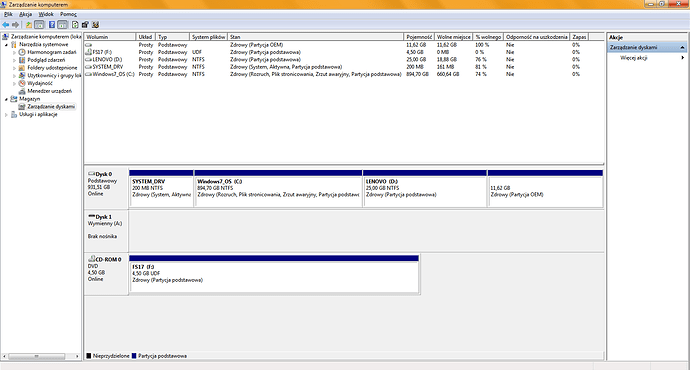Image resolution: width=690 pixels, height=370 pixels.
Task: Open the Pomoc menu
Action: [x=68, y=14]
